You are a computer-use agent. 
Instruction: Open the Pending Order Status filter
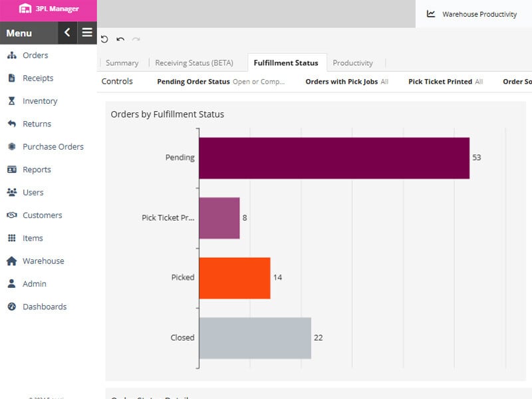point(221,81)
